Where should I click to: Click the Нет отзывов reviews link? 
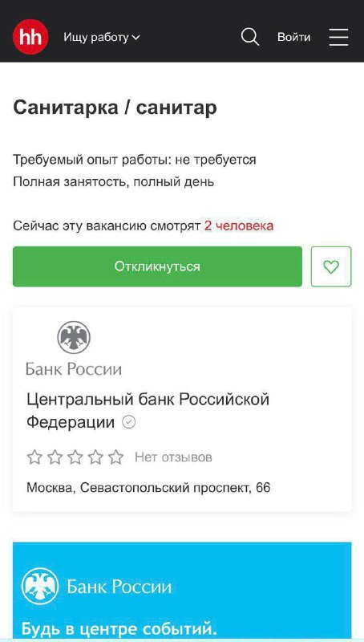tap(173, 457)
